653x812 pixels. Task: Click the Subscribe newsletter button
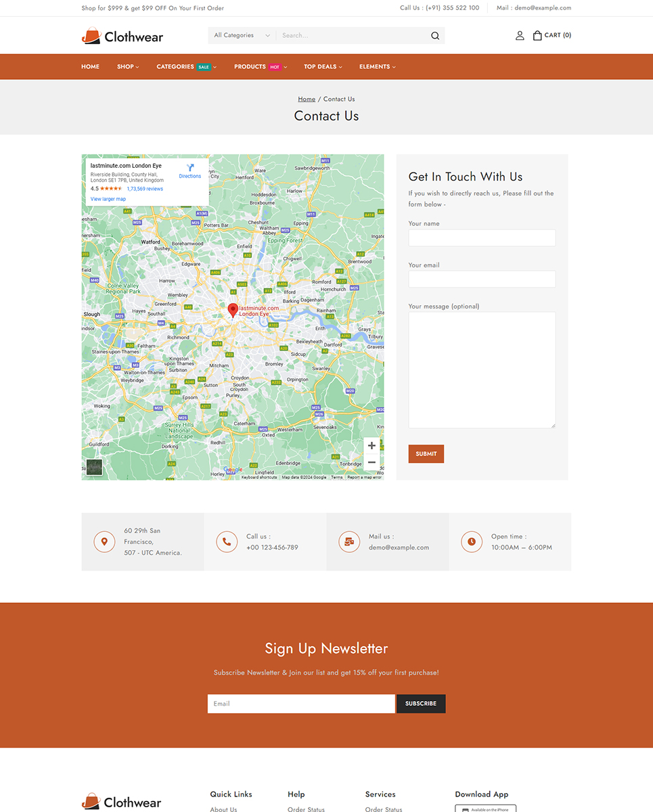tap(421, 704)
